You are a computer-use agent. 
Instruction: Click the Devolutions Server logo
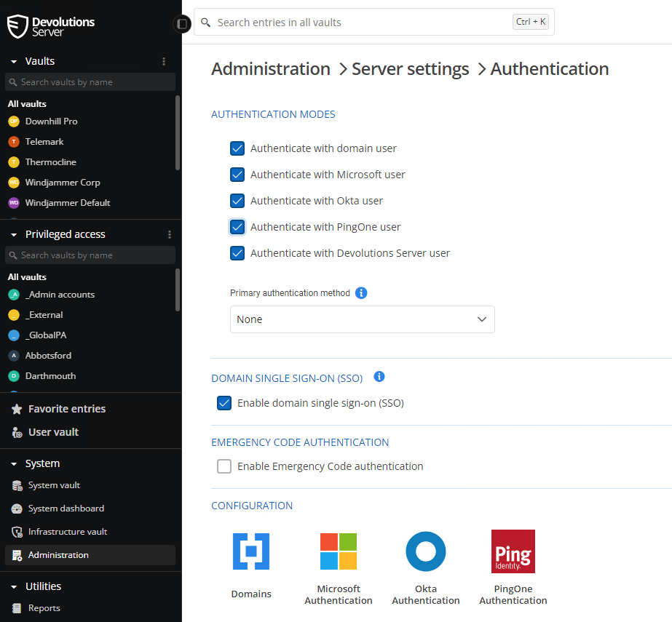point(51,26)
